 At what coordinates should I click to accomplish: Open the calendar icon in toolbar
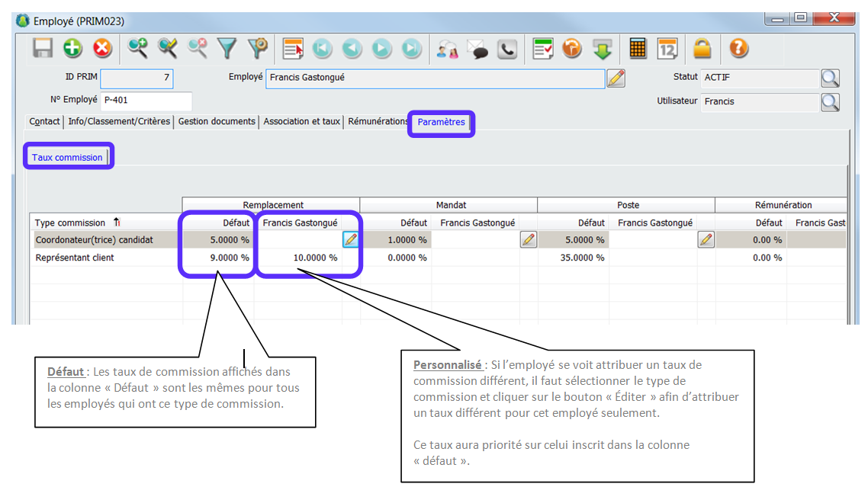pyautogui.click(x=667, y=49)
